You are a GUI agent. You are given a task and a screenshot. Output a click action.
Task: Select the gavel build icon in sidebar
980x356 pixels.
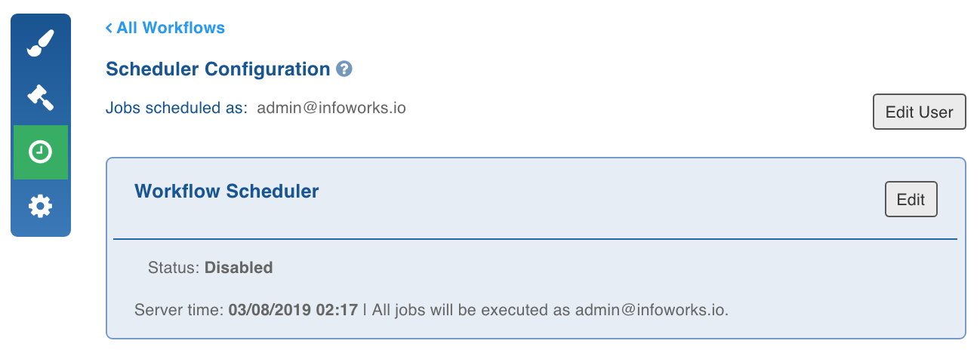pyautogui.click(x=41, y=98)
